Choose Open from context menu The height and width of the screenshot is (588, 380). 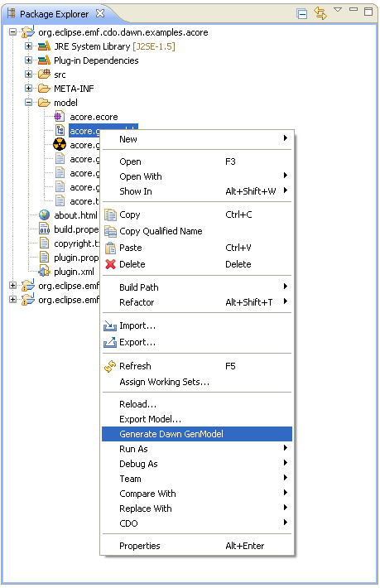click(x=197, y=161)
